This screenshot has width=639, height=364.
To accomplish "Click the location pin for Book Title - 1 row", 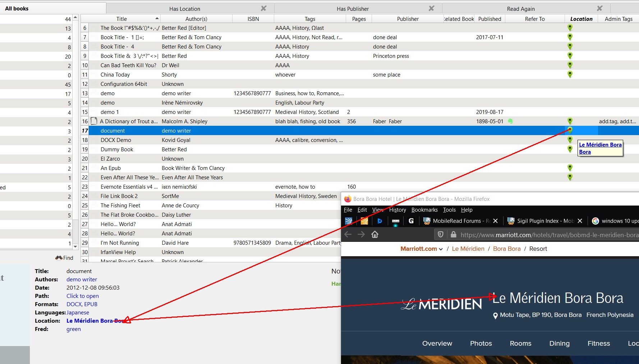I will (x=570, y=37).
